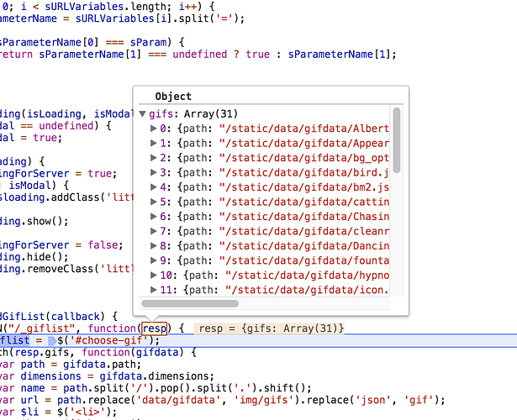Click the /static/data/gifdata/bird.j path string
The width and height of the screenshot is (517, 420).
point(304,172)
